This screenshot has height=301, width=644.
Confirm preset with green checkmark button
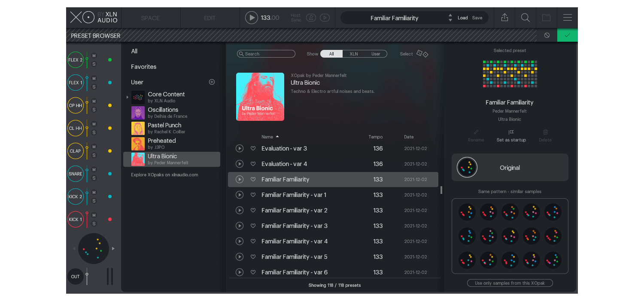point(567,35)
